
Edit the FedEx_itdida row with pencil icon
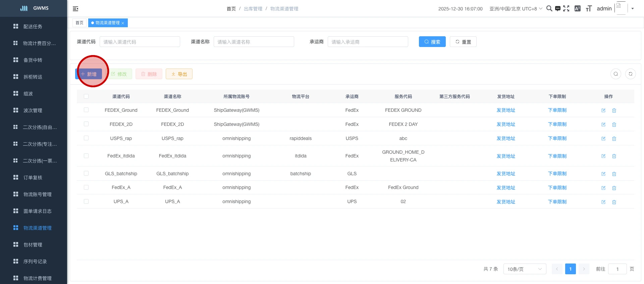[x=603, y=156]
